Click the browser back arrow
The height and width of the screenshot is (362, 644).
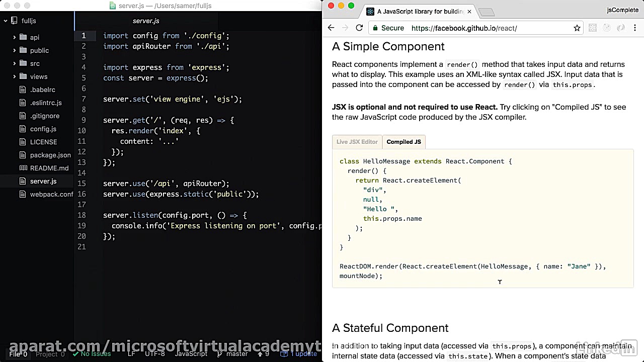331,28
